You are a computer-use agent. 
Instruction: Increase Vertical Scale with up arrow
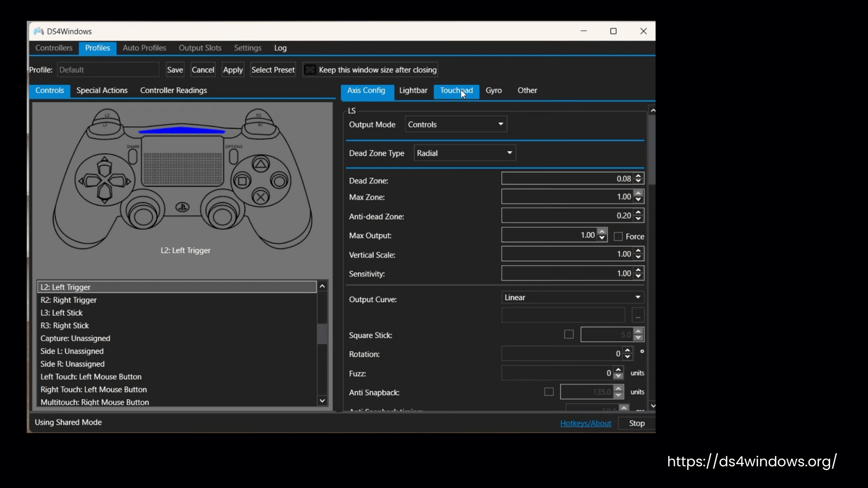638,251
